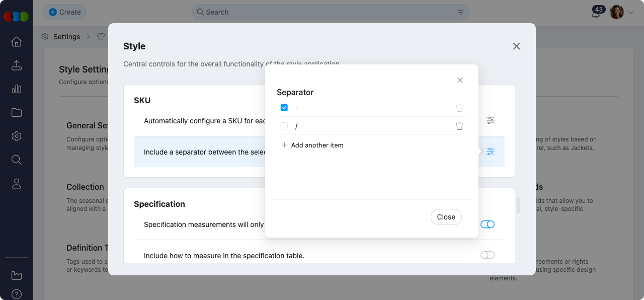Viewport: 644px width, 300px height.
Task: Uncheck the dash separator checkbox
Action: [284, 108]
